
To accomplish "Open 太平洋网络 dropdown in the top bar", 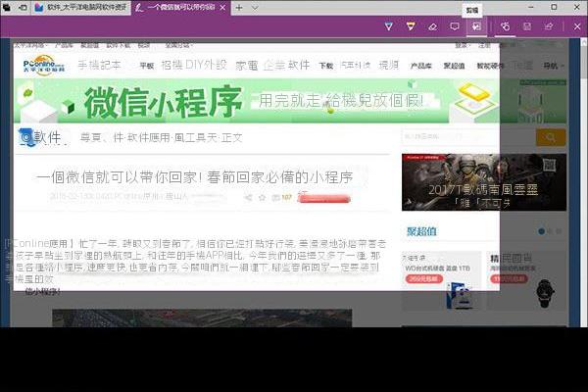I will pos(30,45).
